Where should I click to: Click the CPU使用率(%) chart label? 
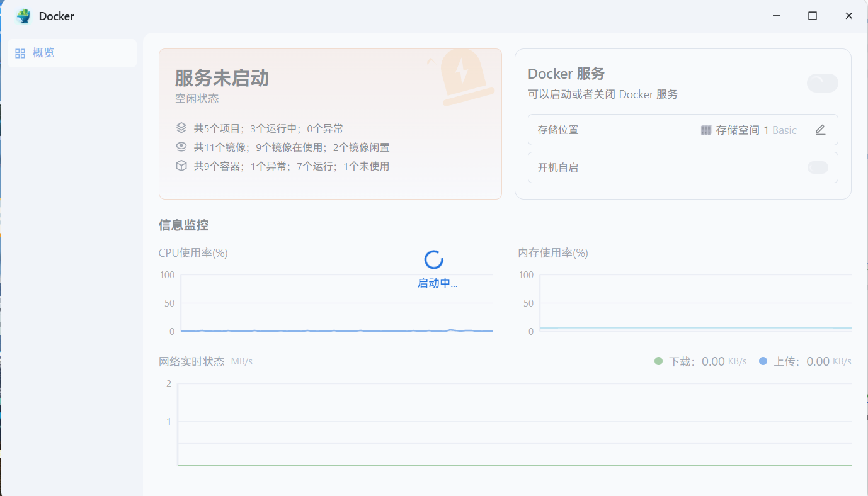[x=193, y=253]
